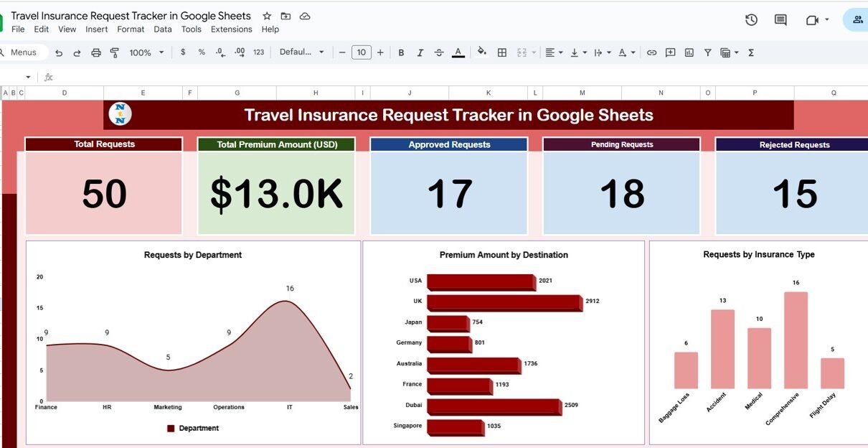
Task: Pick the fill color bucket
Action: [x=482, y=52]
